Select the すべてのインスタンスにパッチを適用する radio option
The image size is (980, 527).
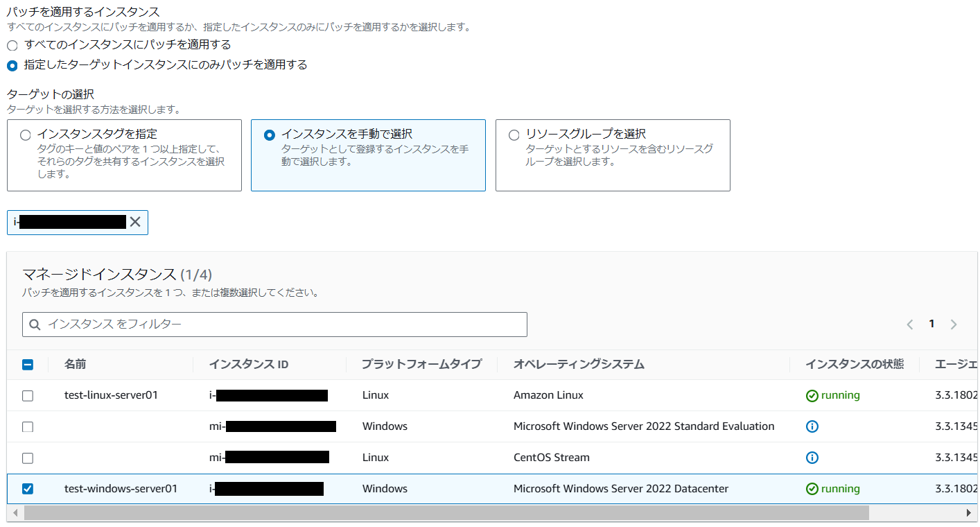[11, 45]
